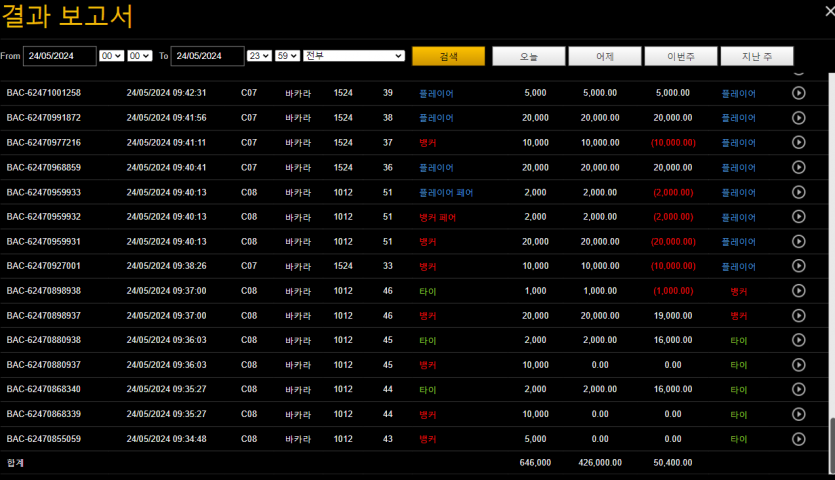Click timestamp 24/05/2024 09:34:48
835x480 pixels.
(x=166, y=439)
